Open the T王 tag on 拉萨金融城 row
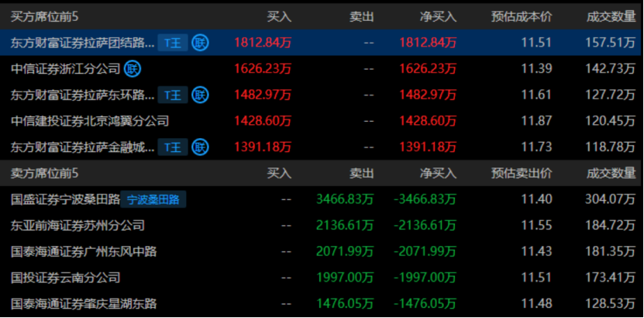Screen dimensions: 644x318 point(173,147)
